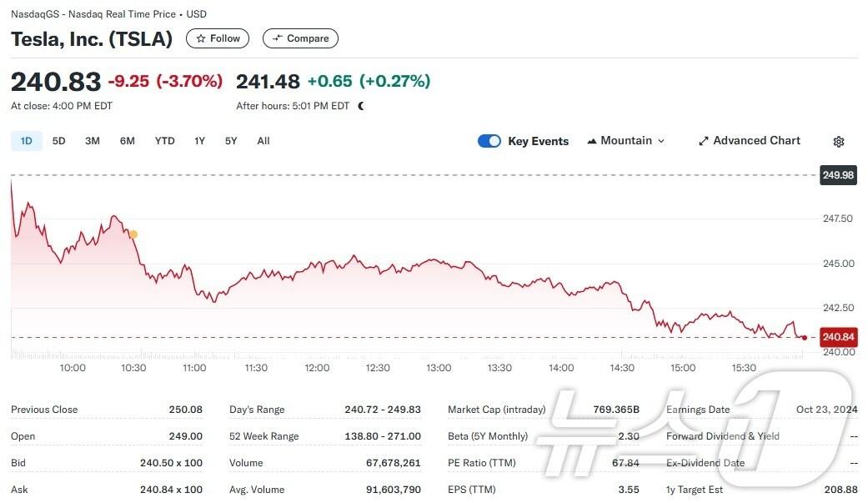Click the red 240.84 current price label
Image resolution: width=868 pixels, height=503 pixels.
point(838,337)
